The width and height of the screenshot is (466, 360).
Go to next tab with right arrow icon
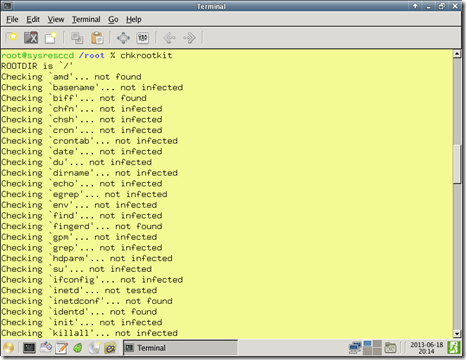pyautogui.click(x=189, y=38)
